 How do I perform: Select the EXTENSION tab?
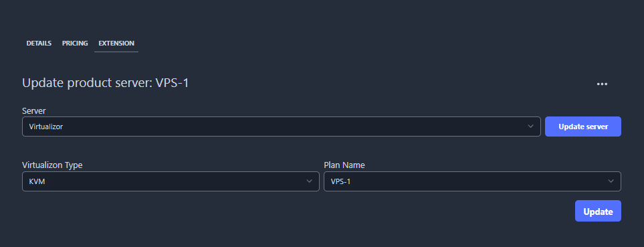116,43
